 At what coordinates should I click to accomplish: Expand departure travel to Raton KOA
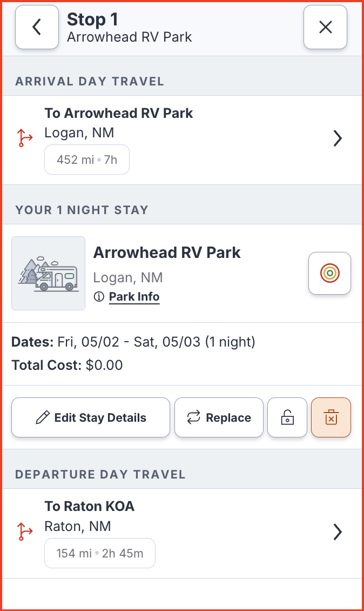[338, 532]
